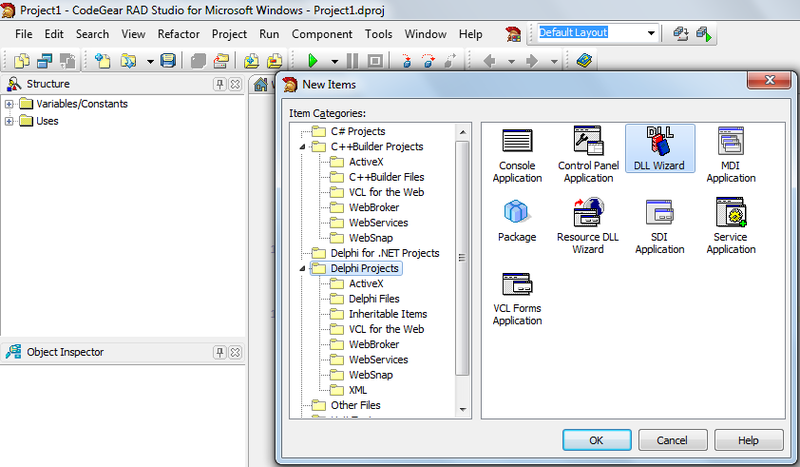Click the Open file folder icon
Screen dimensions: 800x467
click(128, 61)
